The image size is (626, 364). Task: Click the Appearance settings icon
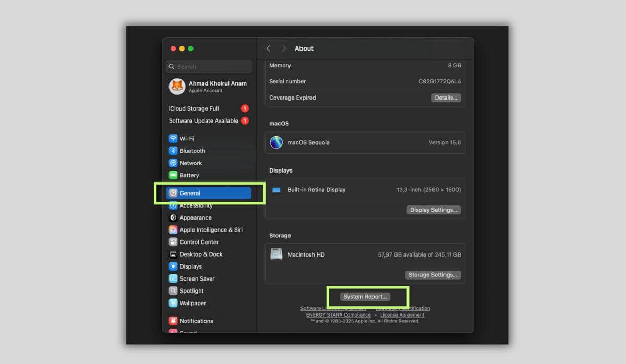[174, 217]
